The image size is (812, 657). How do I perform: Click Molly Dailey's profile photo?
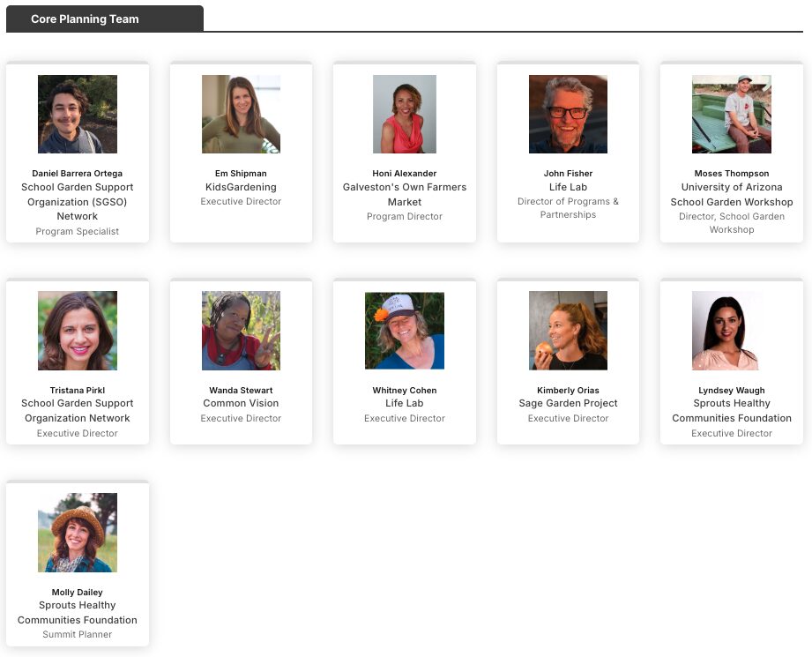[78, 533]
